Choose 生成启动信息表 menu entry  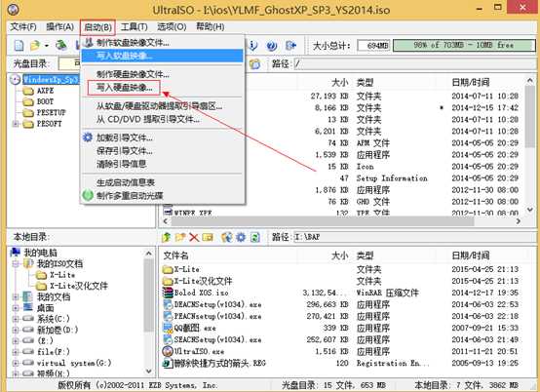click(163, 182)
